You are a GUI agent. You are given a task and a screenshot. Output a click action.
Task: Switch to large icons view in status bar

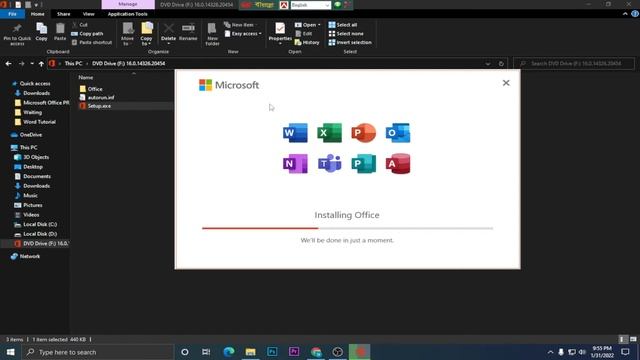pos(633,339)
